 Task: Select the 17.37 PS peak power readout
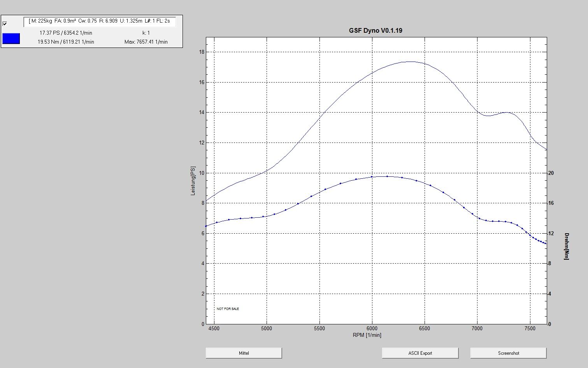coord(66,33)
